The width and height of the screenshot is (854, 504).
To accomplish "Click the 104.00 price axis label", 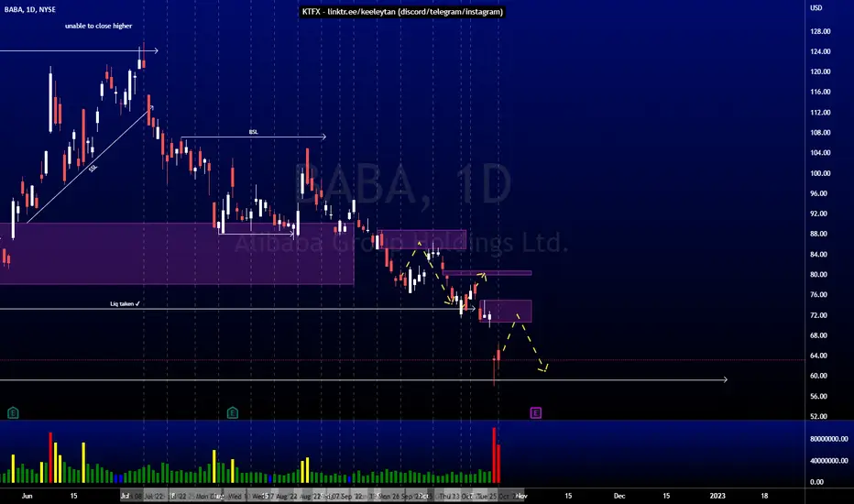I will point(820,152).
